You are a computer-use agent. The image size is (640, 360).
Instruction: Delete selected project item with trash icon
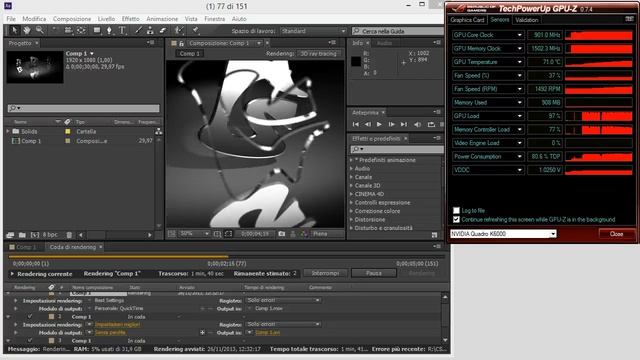pos(69,235)
